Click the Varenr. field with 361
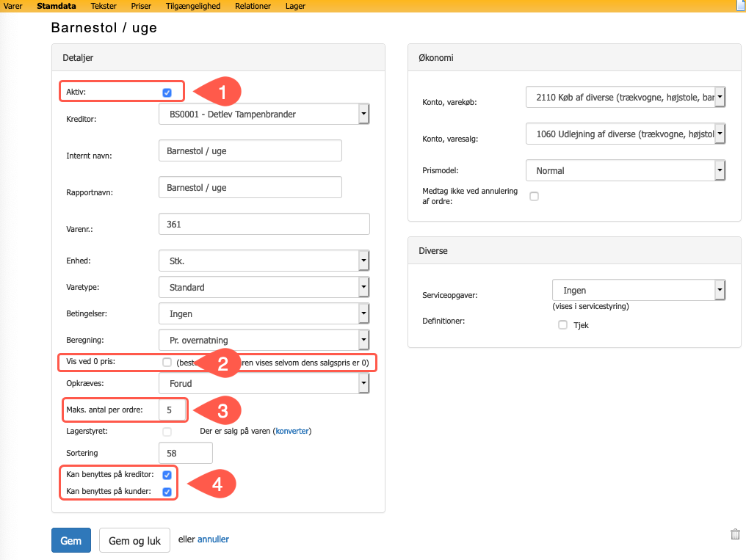746x560 pixels. [x=264, y=224]
